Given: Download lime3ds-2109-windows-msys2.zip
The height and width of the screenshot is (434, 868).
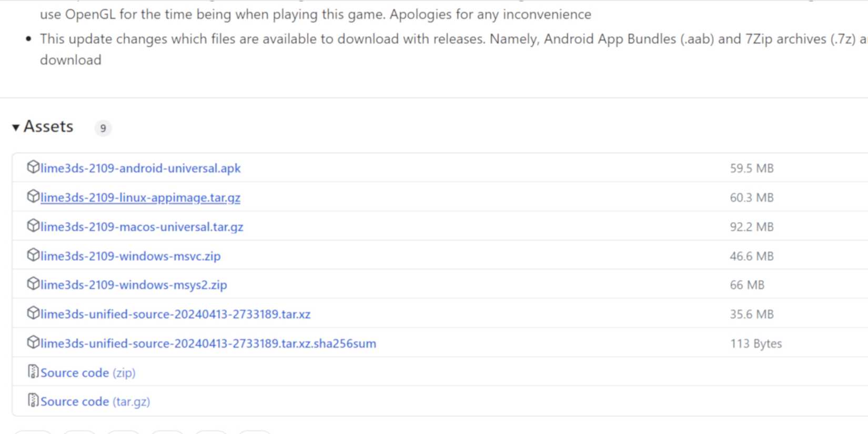Looking at the screenshot, I should pyautogui.click(x=134, y=285).
